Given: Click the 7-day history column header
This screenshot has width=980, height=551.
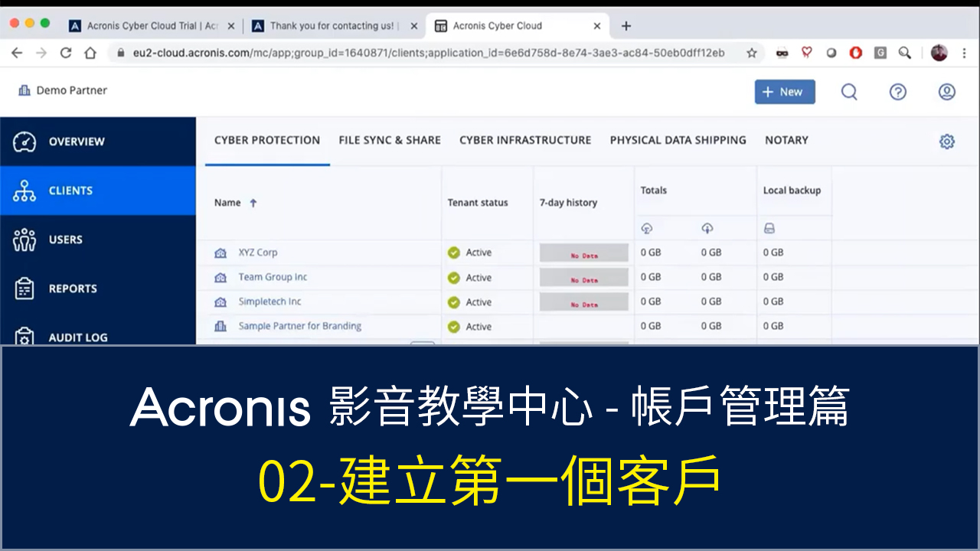Looking at the screenshot, I should 568,203.
